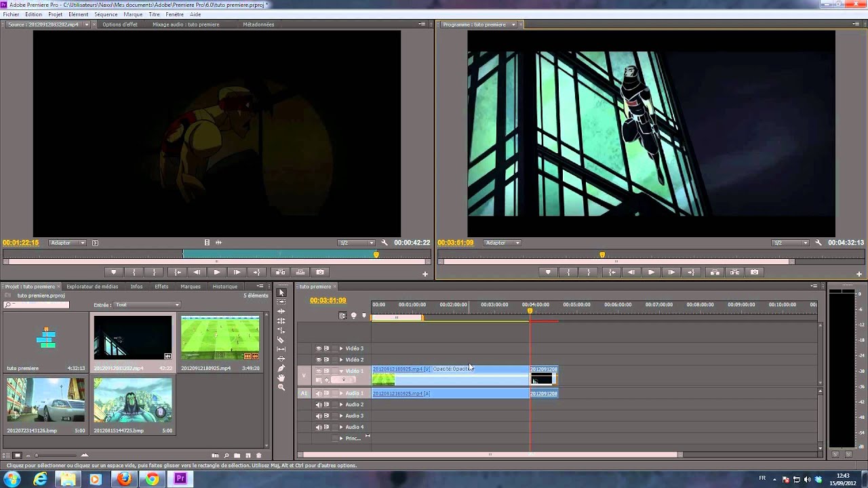Expand the Vidéo 3 track
This screenshot has width=868, height=488.
pos(341,348)
